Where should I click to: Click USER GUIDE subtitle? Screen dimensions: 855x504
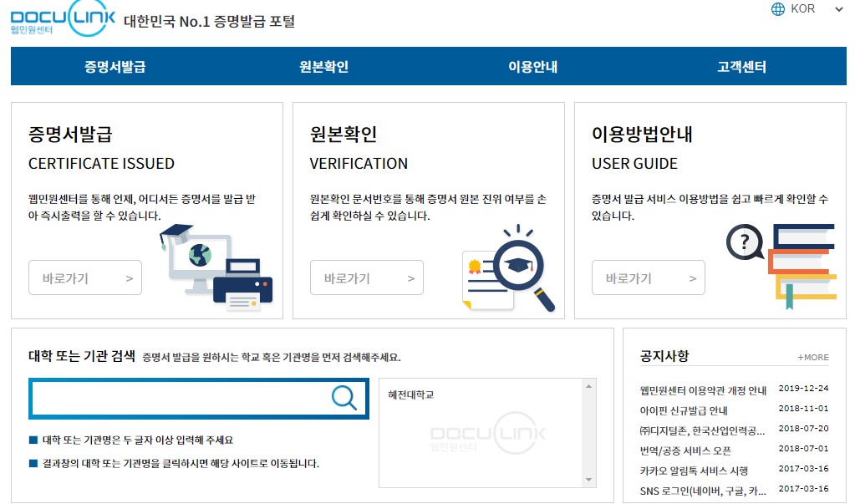click(634, 164)
